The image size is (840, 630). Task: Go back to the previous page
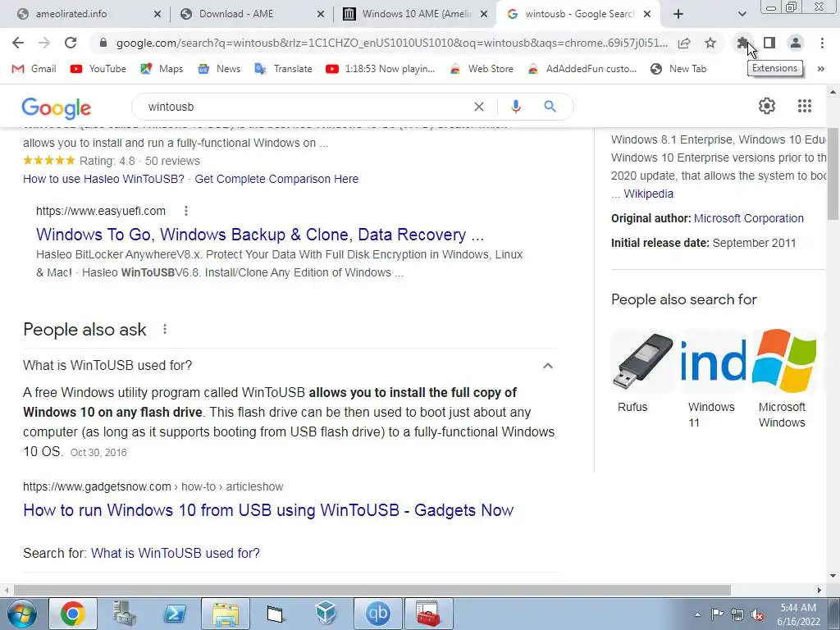pyautogui.click(x=18, y=43)
